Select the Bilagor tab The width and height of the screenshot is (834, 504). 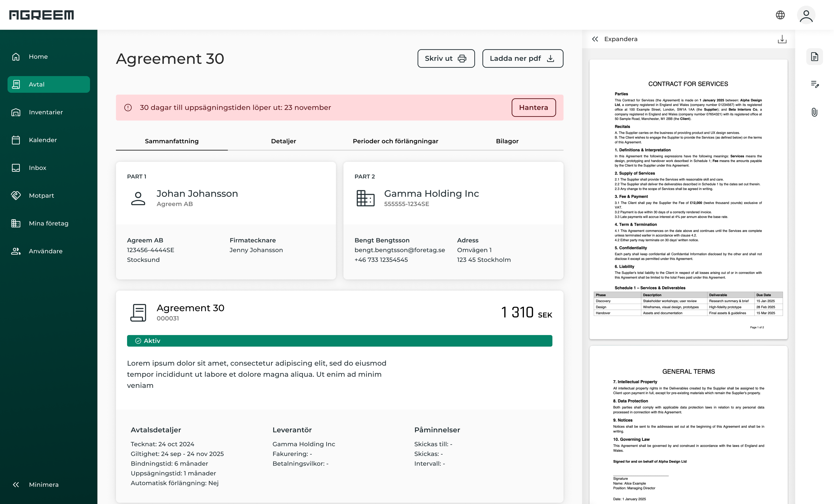click(507, 141)
